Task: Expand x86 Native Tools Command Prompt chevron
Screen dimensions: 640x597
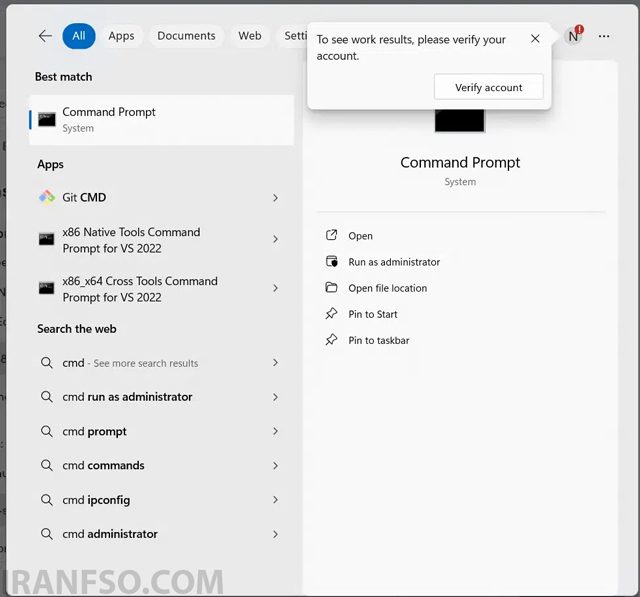Action: tap(276, 239)
